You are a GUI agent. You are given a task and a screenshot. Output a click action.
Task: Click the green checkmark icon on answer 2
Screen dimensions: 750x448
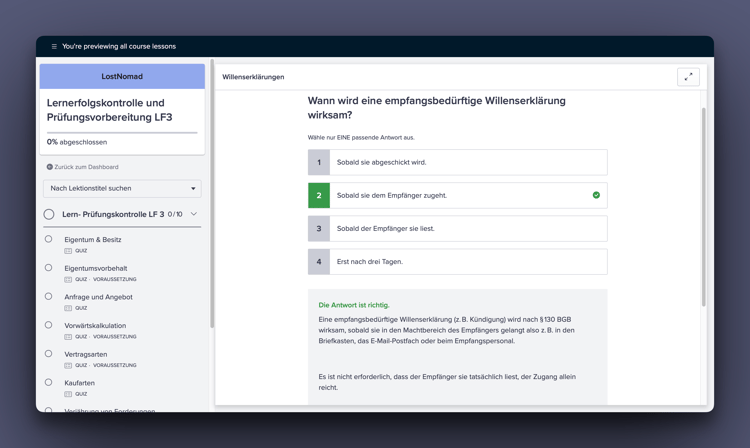coord(596,195)
